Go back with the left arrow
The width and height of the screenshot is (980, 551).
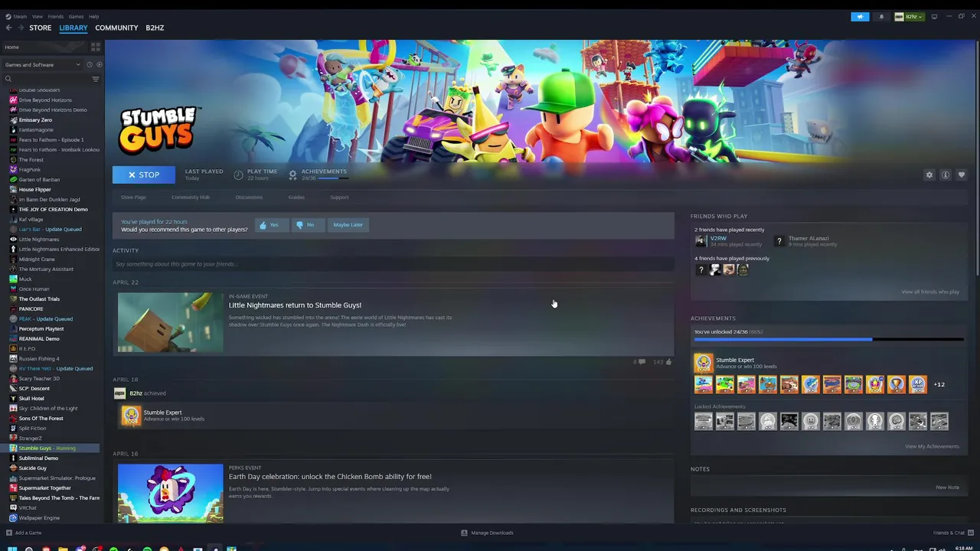click(9, 28)
